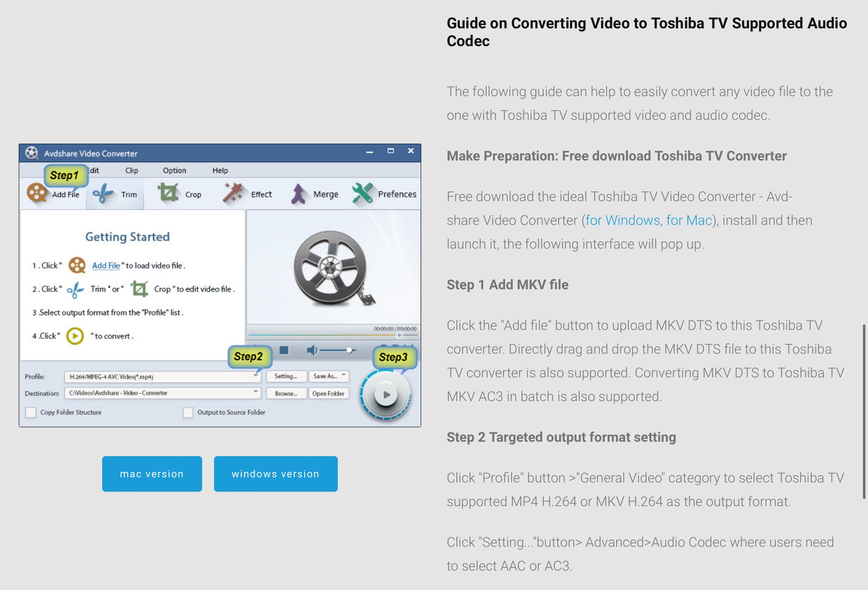Click the Add File film reel icon
868x590 pixels.
[x=37, y=193]
